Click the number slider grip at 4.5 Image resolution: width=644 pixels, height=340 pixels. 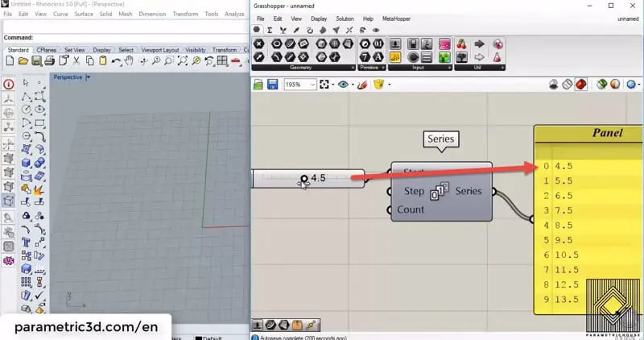304,179
